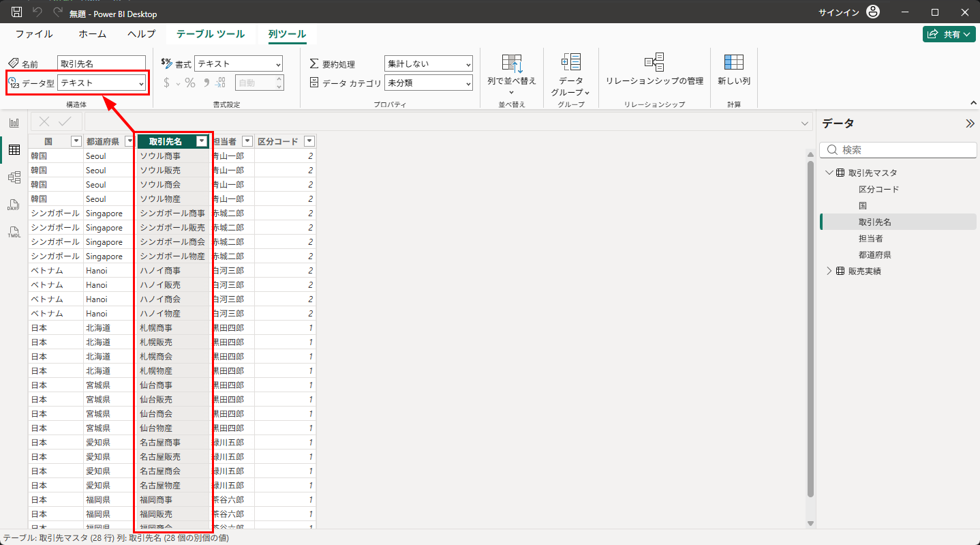Click the currency format dollar icon
This screenshot has width=980, height=545.
pyautogui.click(x=167, y=83)
